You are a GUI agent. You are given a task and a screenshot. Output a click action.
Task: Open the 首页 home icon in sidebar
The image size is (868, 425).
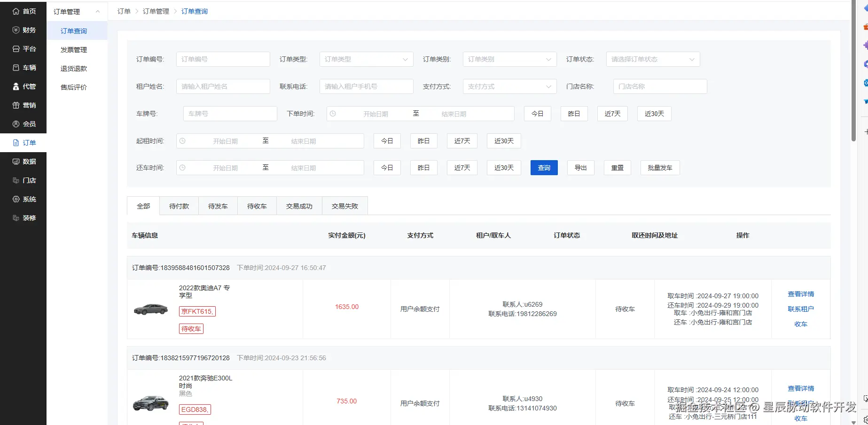tap(16, 11)
